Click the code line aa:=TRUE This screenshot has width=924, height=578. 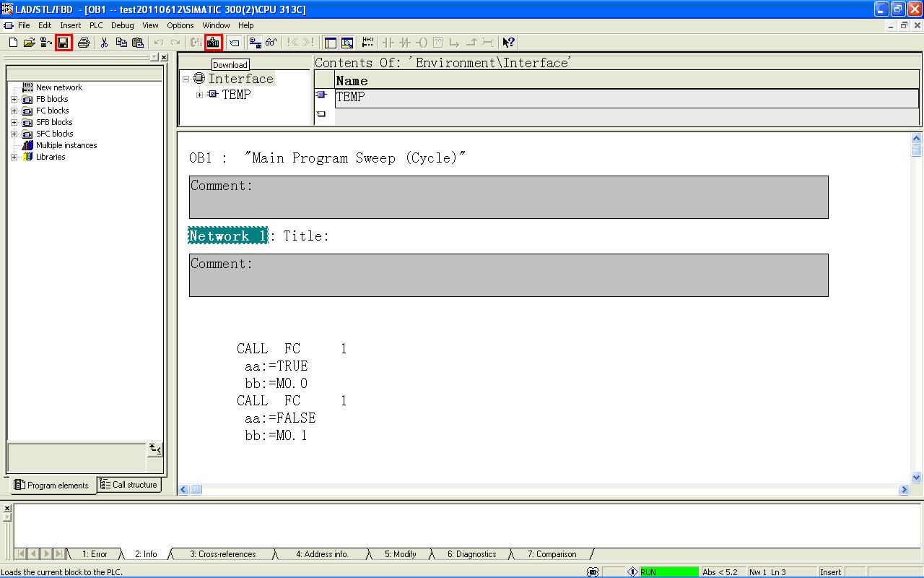coord(276,366)
